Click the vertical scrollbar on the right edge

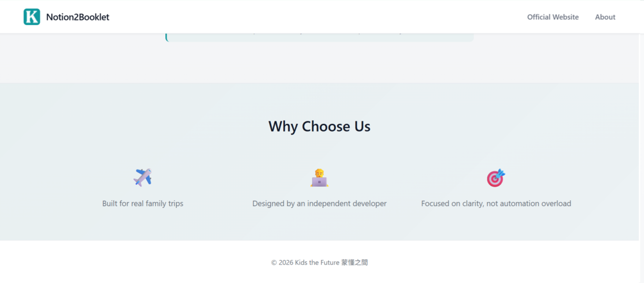tap(641, 128)
